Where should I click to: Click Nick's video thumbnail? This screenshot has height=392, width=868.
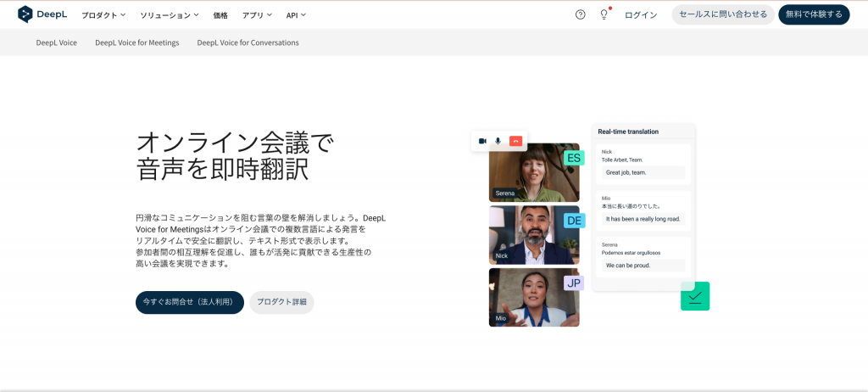point(534,235)
